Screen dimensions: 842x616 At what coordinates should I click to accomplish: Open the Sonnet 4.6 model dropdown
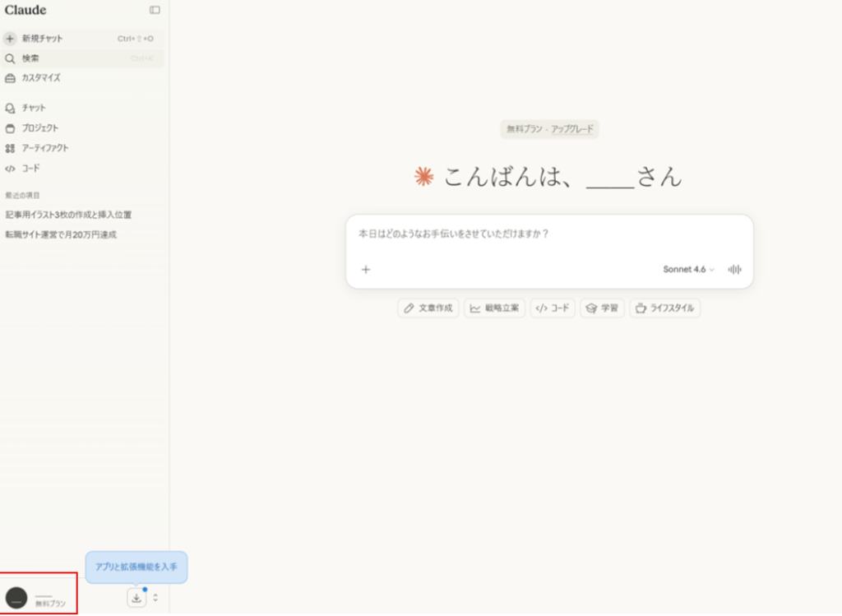pos(687,269)
